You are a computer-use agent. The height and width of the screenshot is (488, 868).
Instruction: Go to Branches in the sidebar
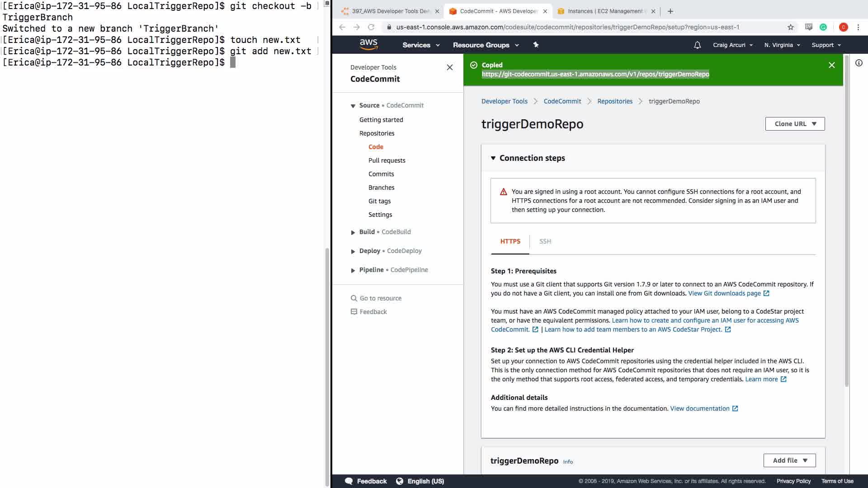point(381,188)
